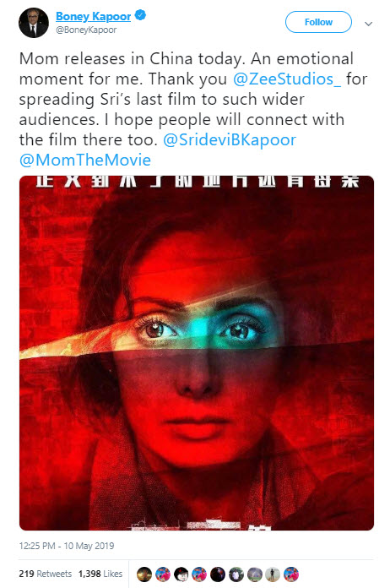390x588 pixels.
Task: Open the white-shirt man liker avatar
Action: coord(236,574)
